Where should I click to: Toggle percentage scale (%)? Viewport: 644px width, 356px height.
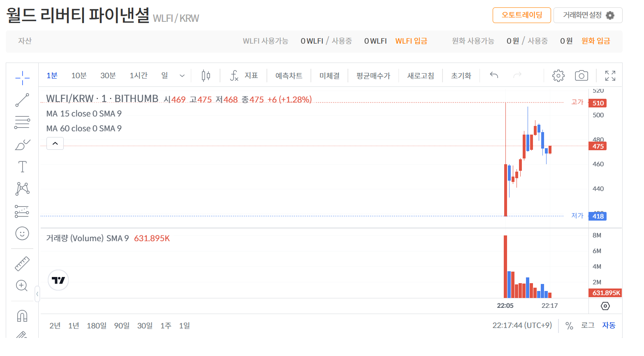569,326
